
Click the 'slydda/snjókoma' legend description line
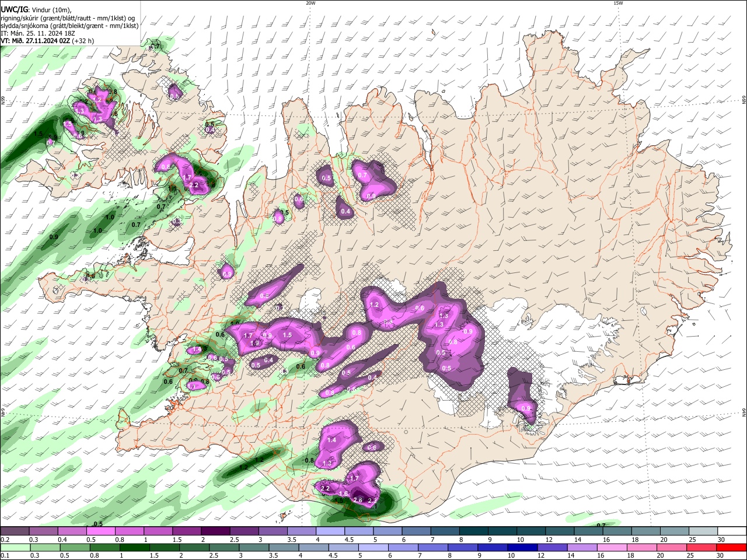click(x=69, y=26)
